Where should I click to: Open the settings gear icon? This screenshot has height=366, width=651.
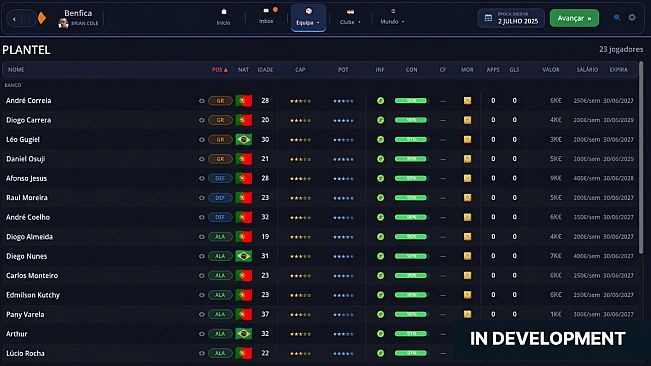click(x=632, y=17)
